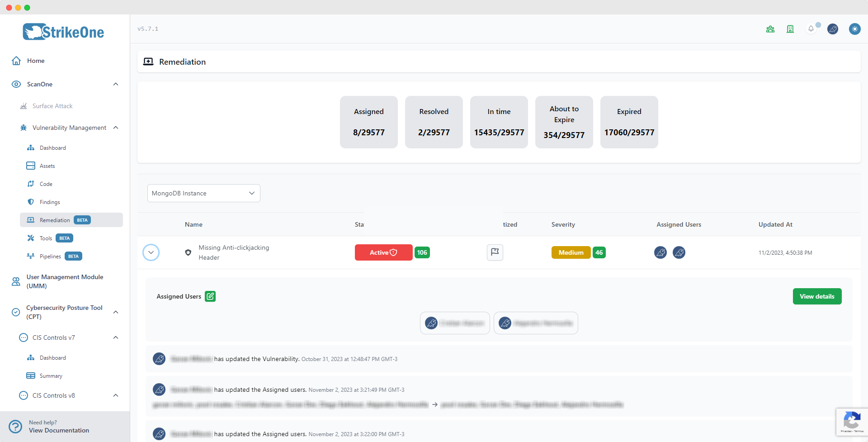Image resolution: width=868 pixels, height=442 pixels.
Task: Expand the CIS Controls v8 section
Action: [x=116, y=395]
